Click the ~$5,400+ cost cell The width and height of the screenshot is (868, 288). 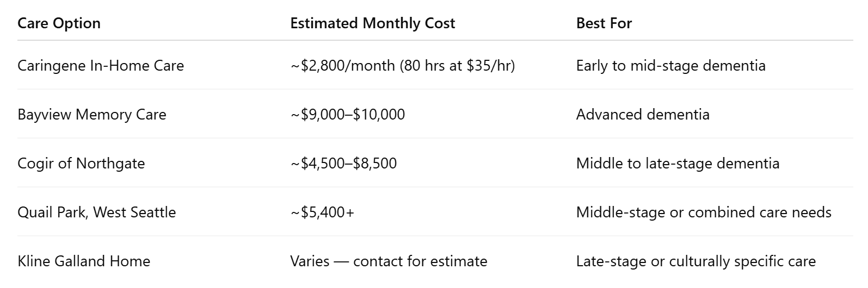(x=322, y=212)
